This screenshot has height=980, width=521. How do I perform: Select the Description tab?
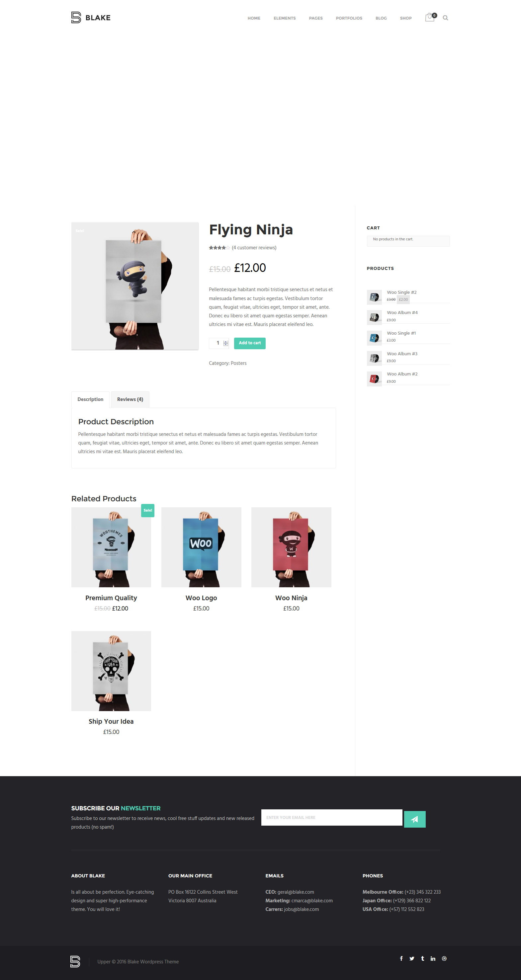90,399
